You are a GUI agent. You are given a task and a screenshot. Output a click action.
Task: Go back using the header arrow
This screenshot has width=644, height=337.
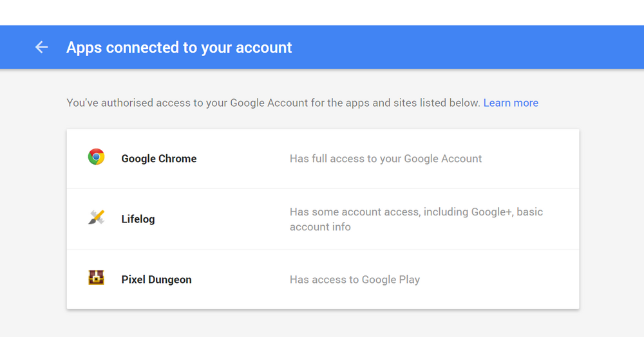tap(41, 47)
